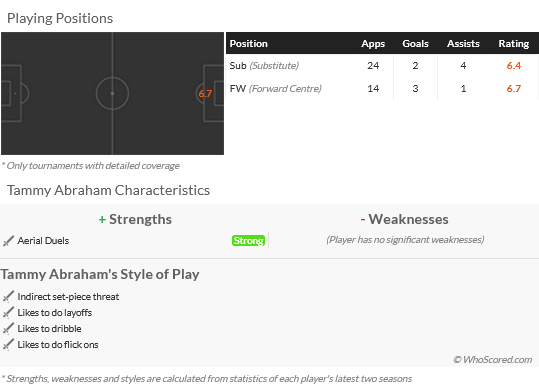Viewport: 539px width, 387px height.
Task: Select the Sub (Substitute) row
Action: coord(382,65)
